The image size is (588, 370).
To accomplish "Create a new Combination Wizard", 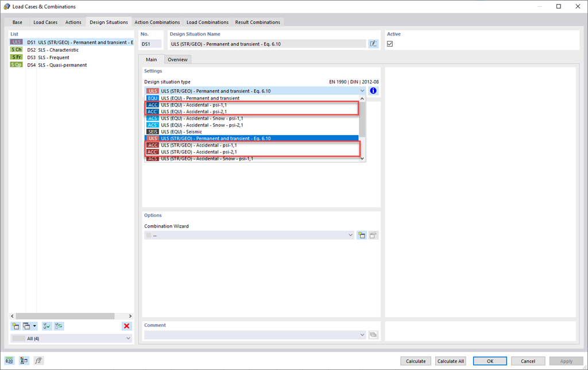I will click(362, 234).
